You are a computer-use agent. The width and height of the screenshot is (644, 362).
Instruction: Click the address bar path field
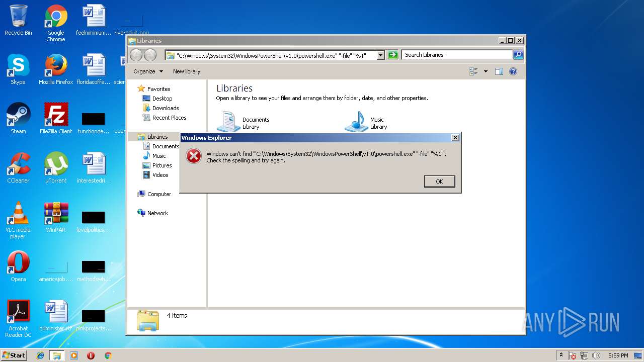[x=271, y=55]
